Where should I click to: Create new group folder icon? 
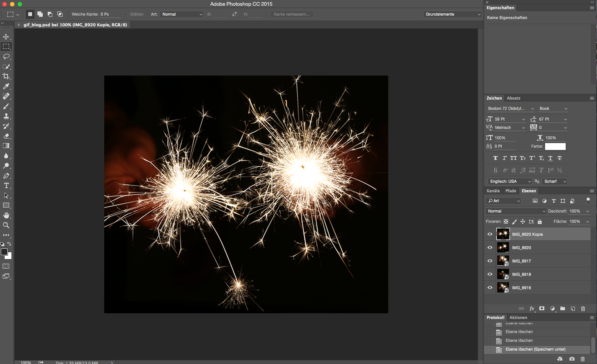click(563, 309)
